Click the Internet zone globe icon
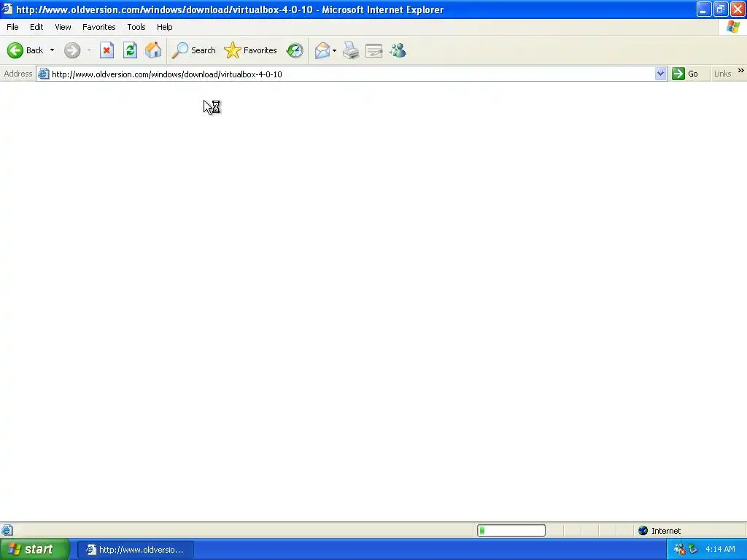The height and width of the screenshot is (560, 747). 643,531
